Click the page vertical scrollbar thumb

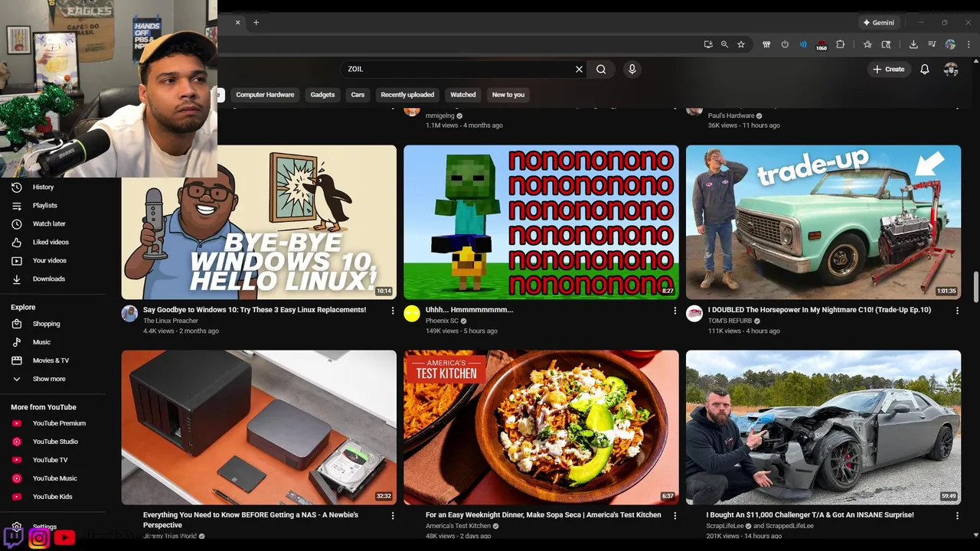(x=975, y=287)
